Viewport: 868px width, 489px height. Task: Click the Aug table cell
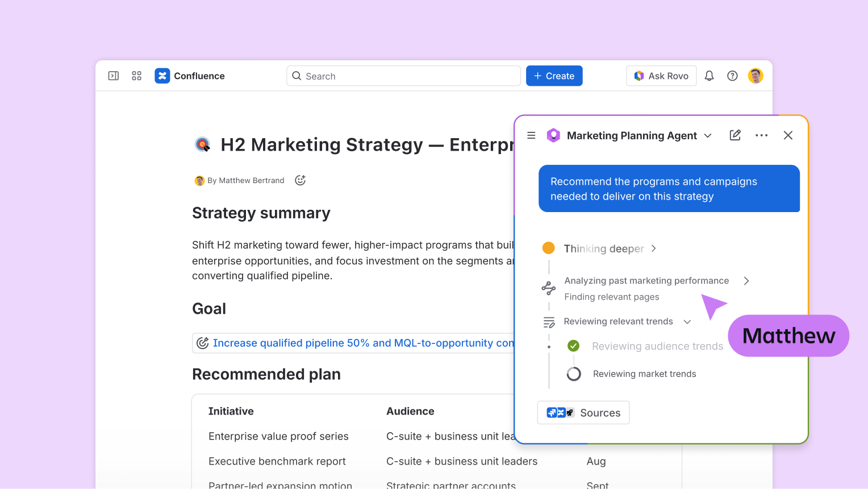[x=596, y=461]
